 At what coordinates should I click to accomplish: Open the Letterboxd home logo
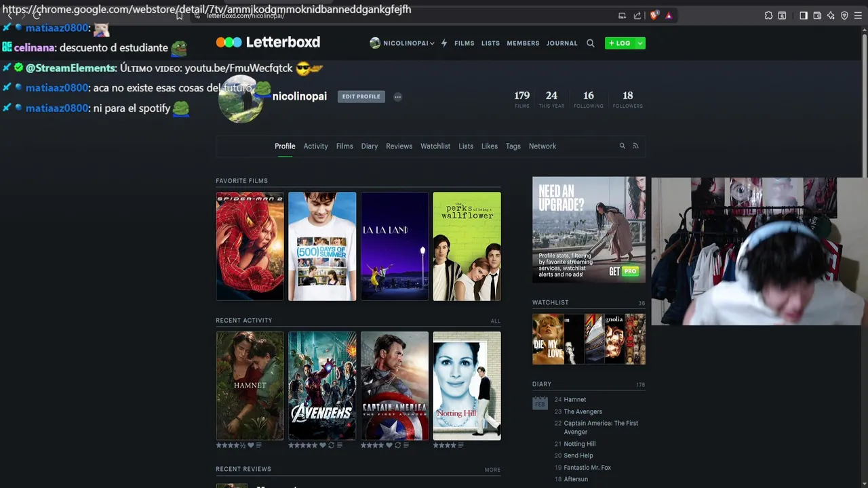point(268,42)
